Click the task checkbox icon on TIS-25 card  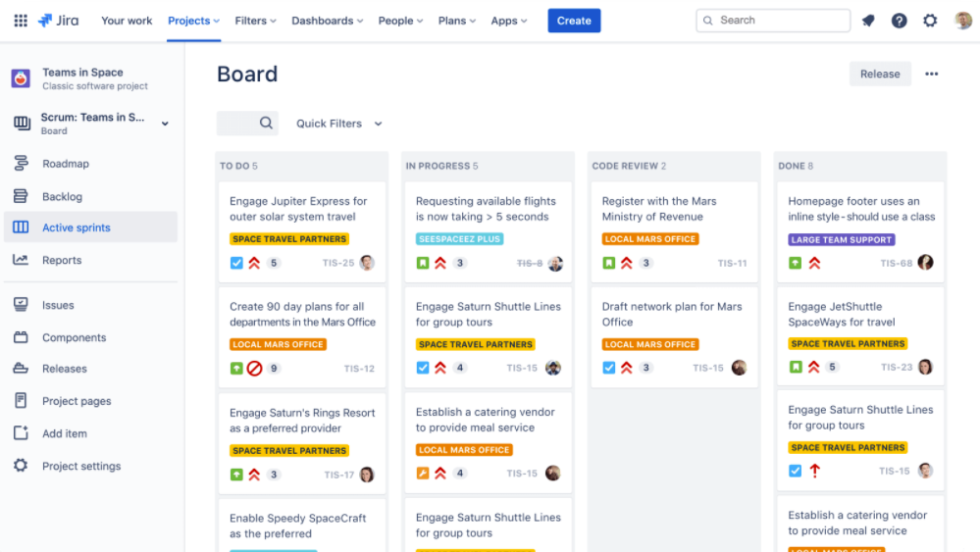tap(236, 263)
